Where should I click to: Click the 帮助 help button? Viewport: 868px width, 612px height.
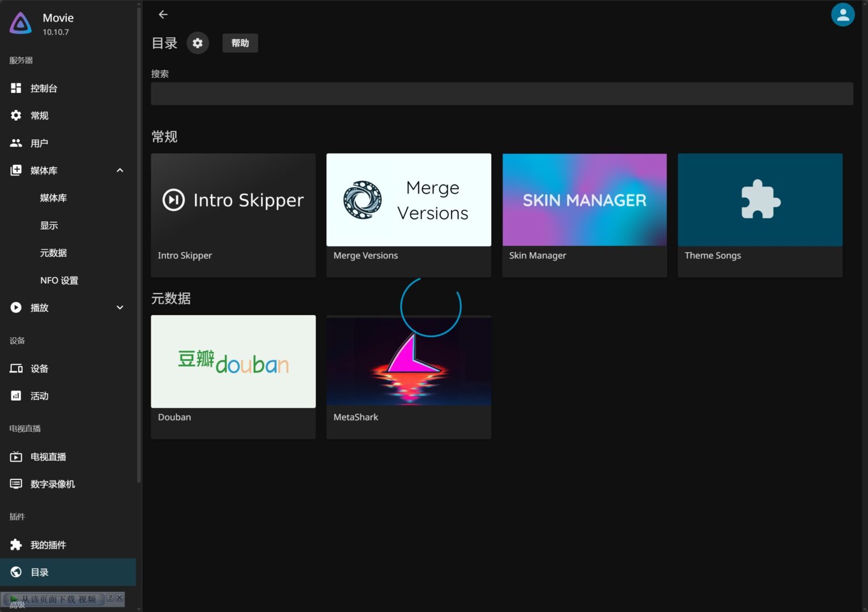point(240,43)
